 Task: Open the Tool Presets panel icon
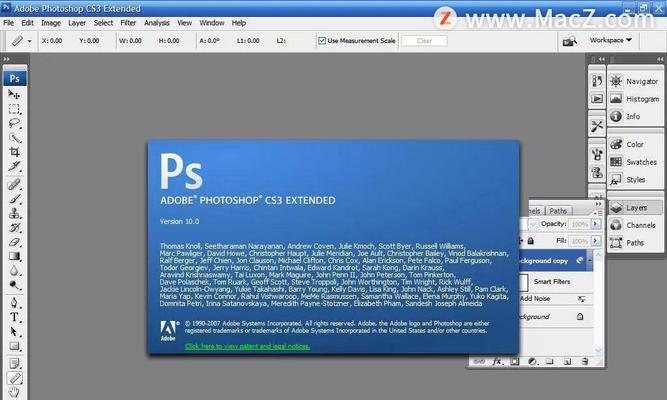click(597, 126)
